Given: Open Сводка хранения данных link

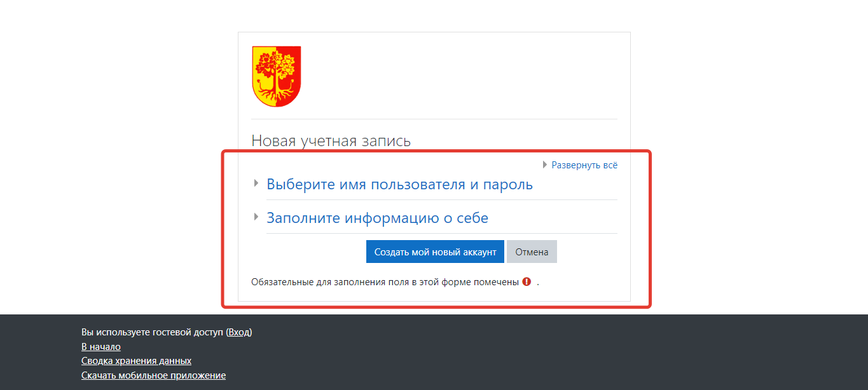Looking at the screenshot, I should [x=136, y=361].
